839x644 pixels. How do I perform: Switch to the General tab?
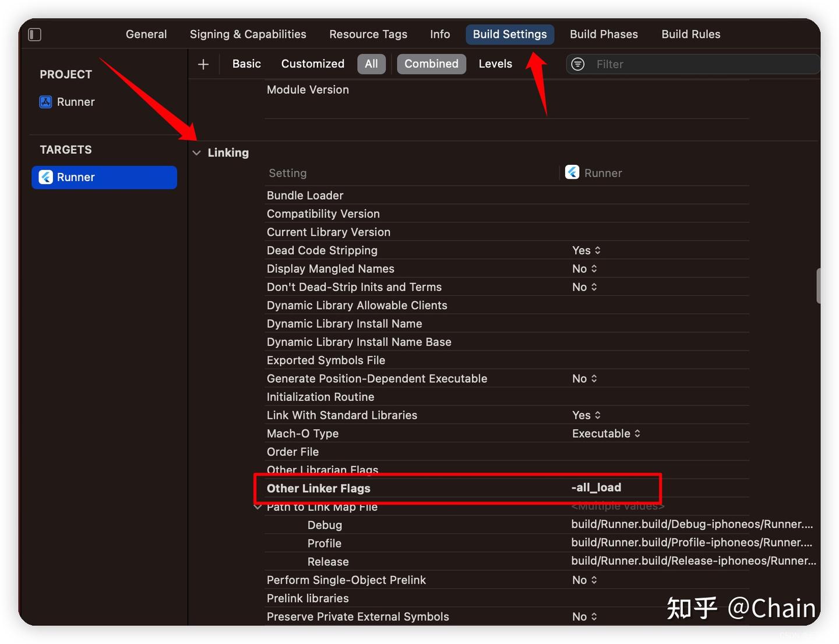146,34
